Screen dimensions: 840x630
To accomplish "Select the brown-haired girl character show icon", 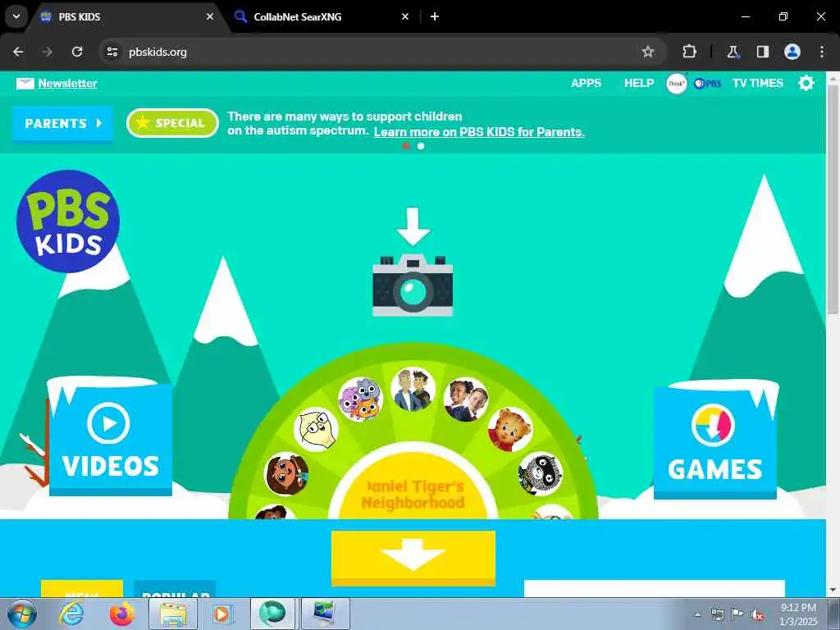I will 286,473.
